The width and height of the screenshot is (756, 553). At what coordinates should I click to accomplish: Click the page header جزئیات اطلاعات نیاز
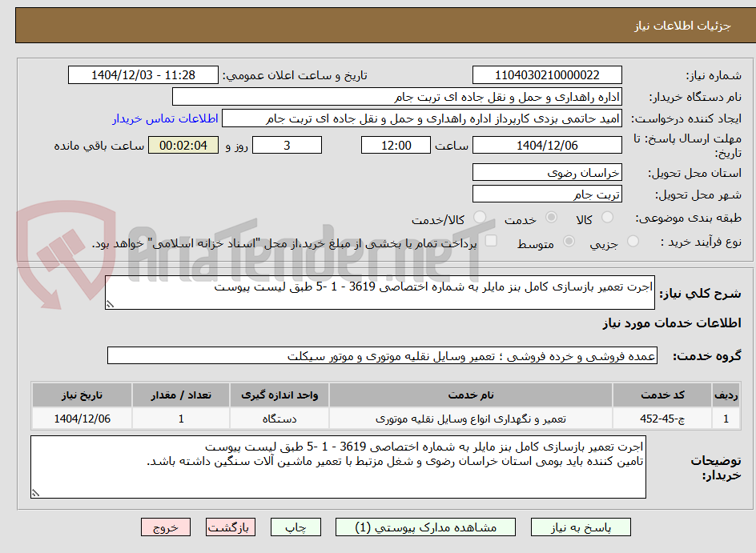pyautogui.click(x=682, y=26)
